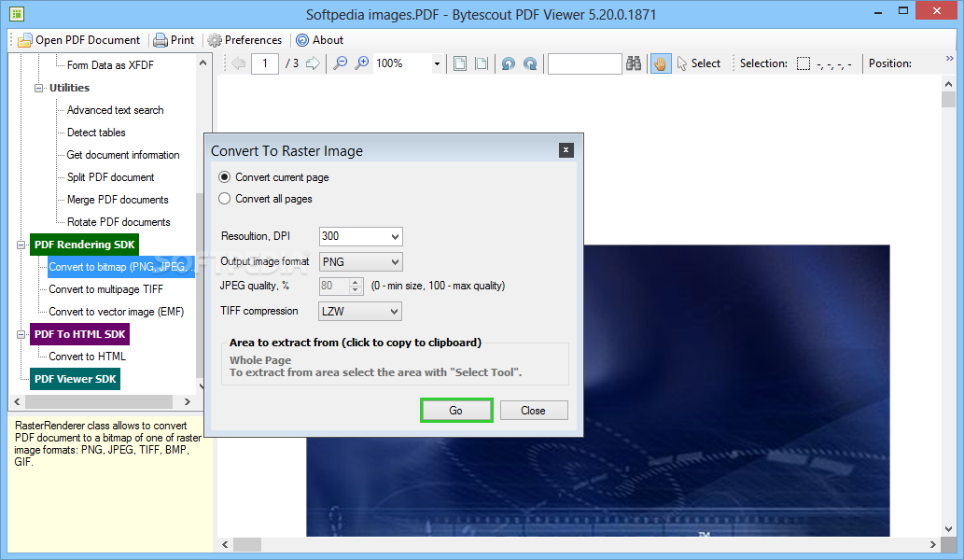Click the document vertical scrollbar thumb
The image size is (964, 560).
[949, 100]
